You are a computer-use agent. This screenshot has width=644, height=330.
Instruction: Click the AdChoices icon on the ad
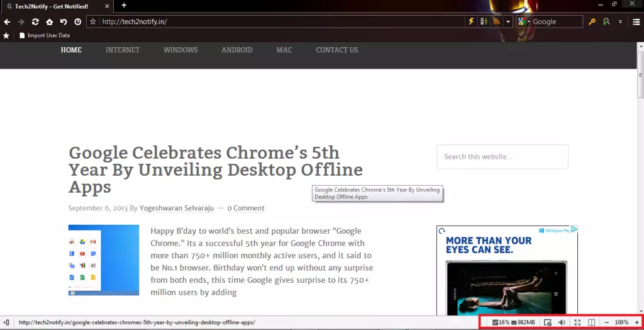[574, 229]
